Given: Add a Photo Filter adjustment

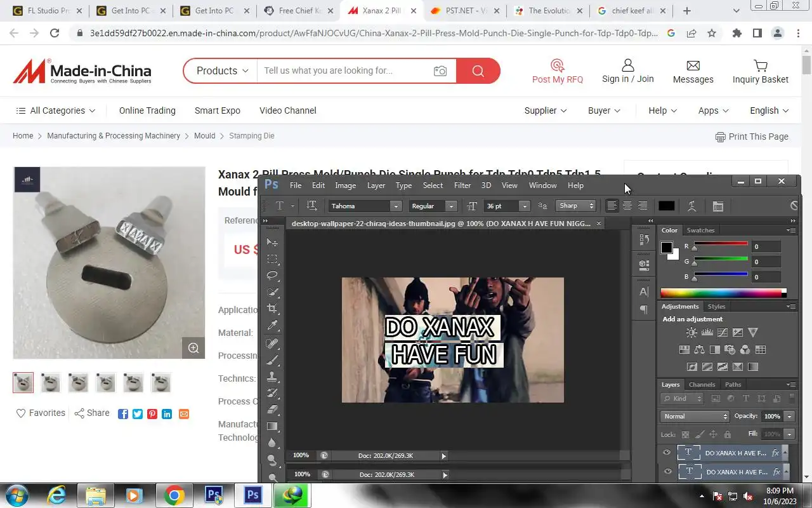Looking at the screenshot, I should pos(730,349).
